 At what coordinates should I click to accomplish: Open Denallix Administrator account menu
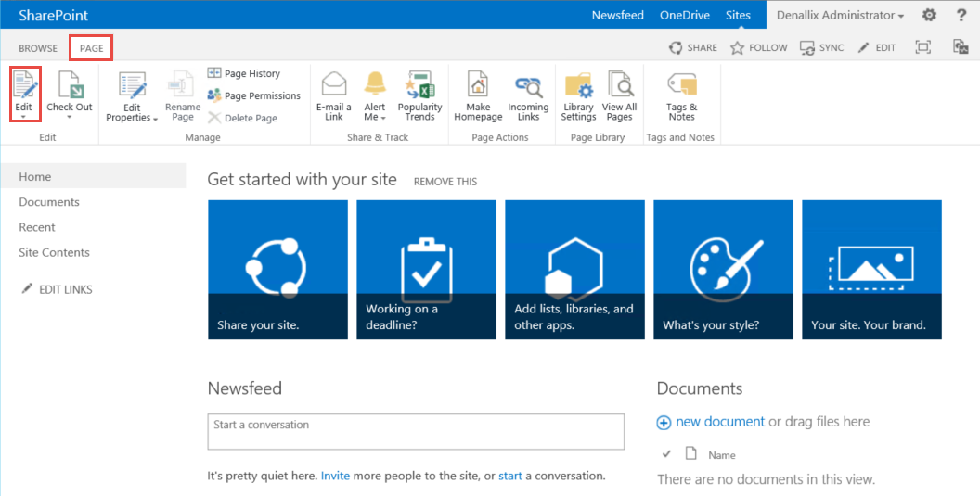[841, 15]
